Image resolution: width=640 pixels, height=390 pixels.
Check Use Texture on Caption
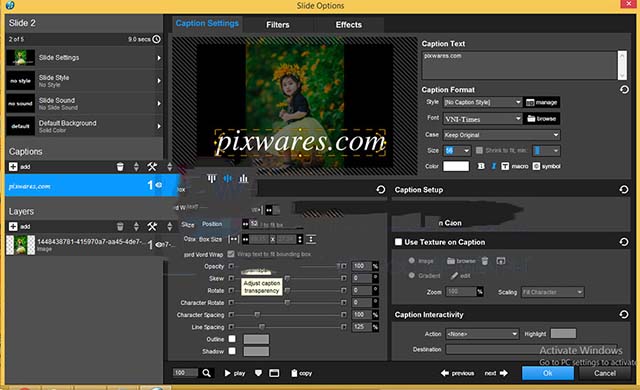coord(398,242)
